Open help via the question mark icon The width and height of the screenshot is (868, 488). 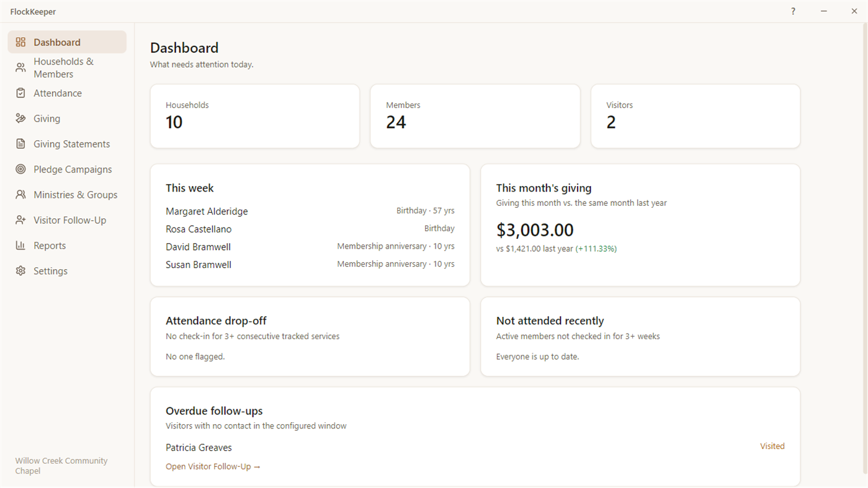pos(793,11)
